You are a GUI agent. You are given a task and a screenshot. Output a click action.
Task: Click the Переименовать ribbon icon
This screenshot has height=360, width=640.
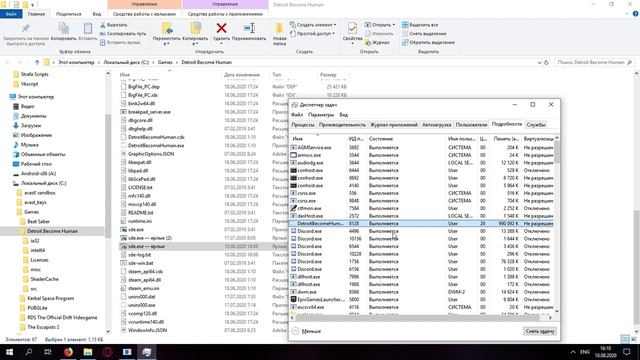tap(249, 28)
